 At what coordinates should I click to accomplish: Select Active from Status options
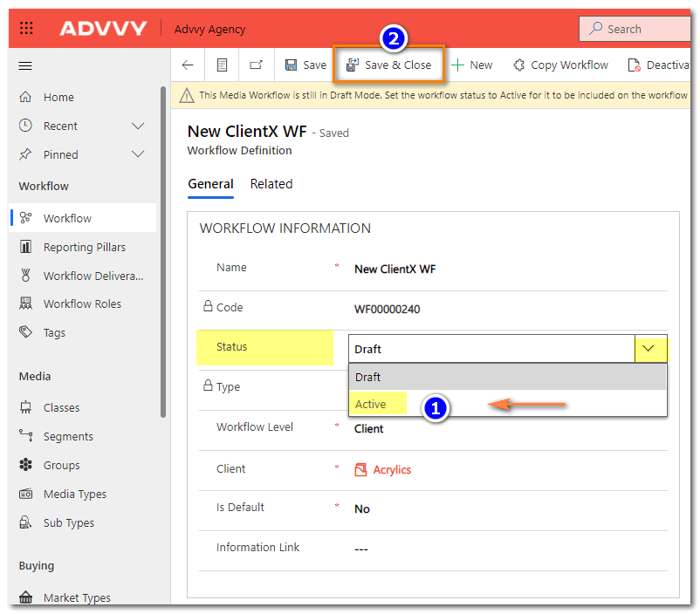coord(371,404)
